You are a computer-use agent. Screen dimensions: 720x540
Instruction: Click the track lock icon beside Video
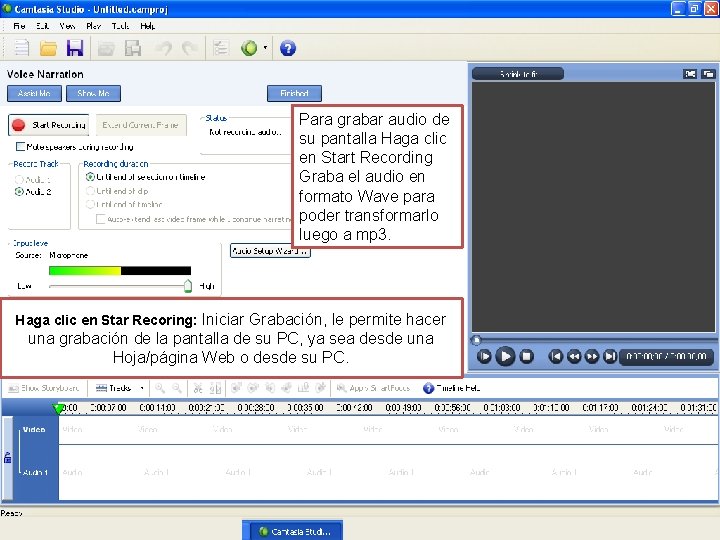(x=7, y=457)
